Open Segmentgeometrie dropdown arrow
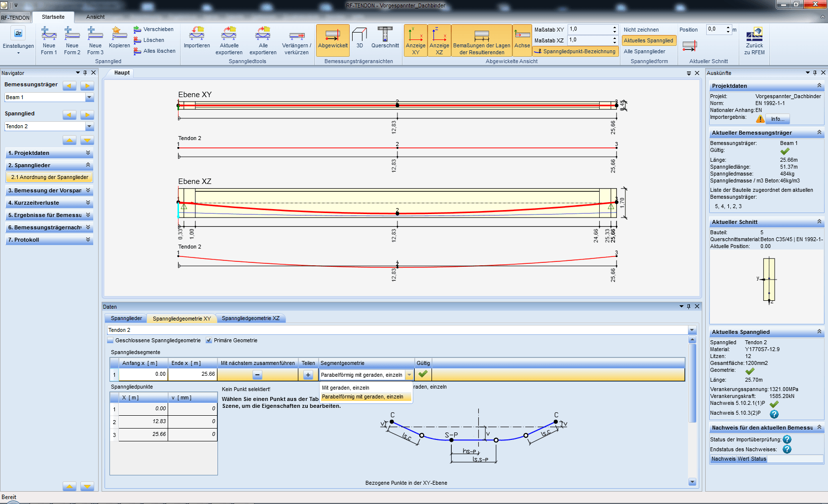This screenshot has width=828, height=504. point(409,375)
